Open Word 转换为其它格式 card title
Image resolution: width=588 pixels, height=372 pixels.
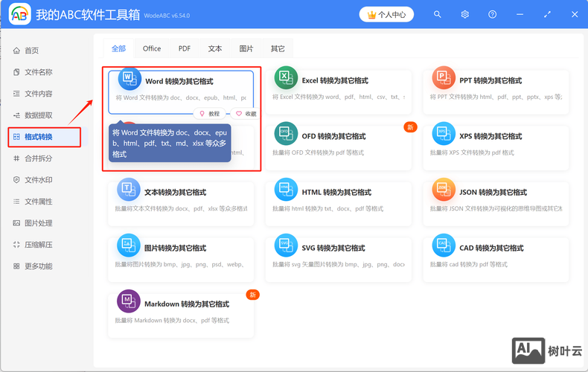pyautogui.click(x=179, y=81)
